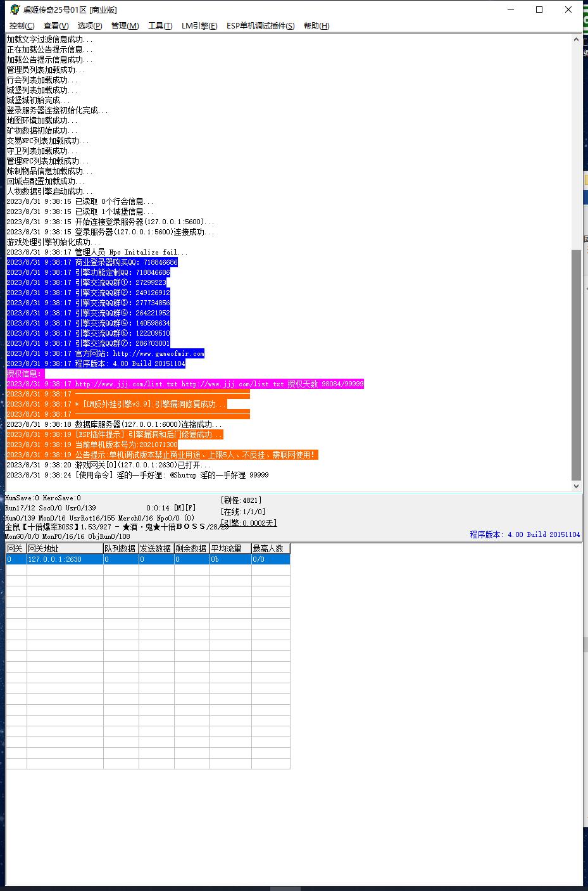Click the 最高人数 column header
The image size is (588, 891).
click(x=270, y=548)
